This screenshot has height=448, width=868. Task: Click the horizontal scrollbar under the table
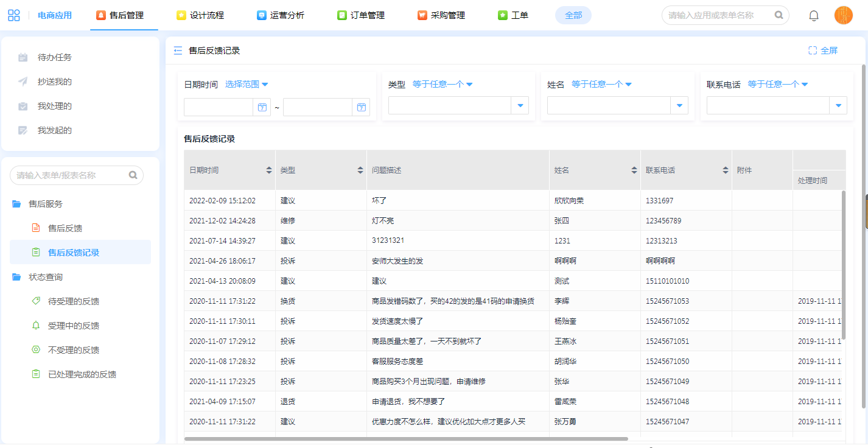pos(405,438)
